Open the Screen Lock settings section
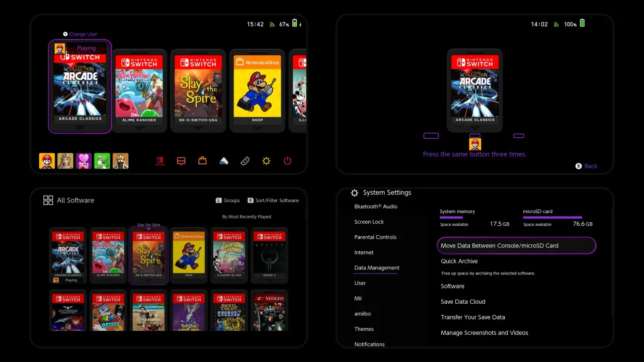Screen dimensions: 644x362 coord(369,222)
